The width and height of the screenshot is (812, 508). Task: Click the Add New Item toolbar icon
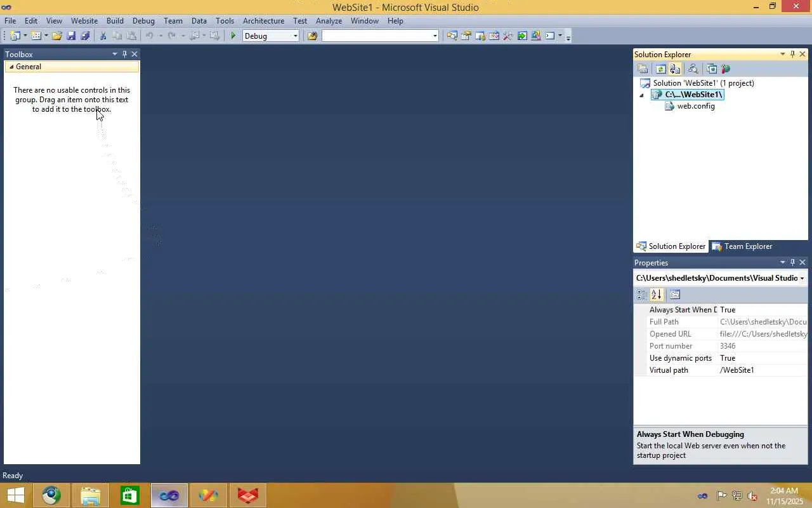[x=36, y=36]
